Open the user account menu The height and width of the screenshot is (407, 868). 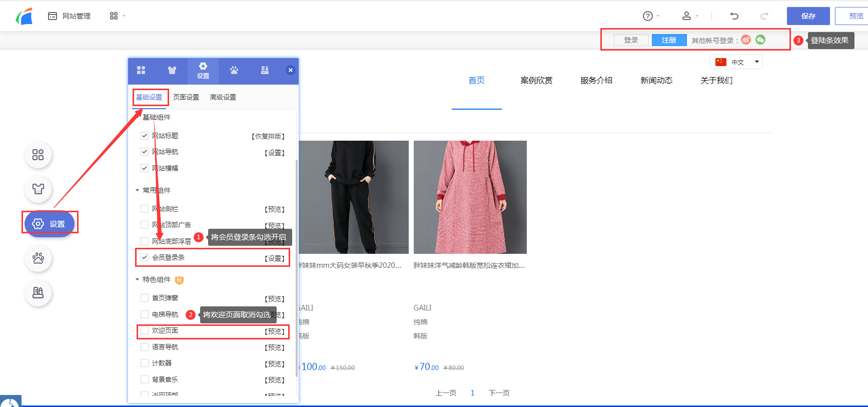pos(690,16)
